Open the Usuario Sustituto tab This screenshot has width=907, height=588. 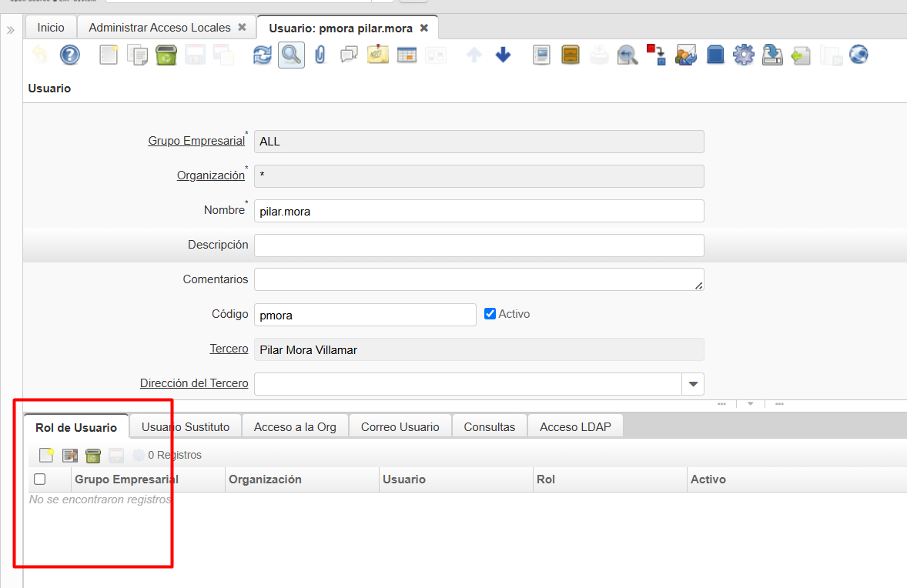[x=186, y=426]
